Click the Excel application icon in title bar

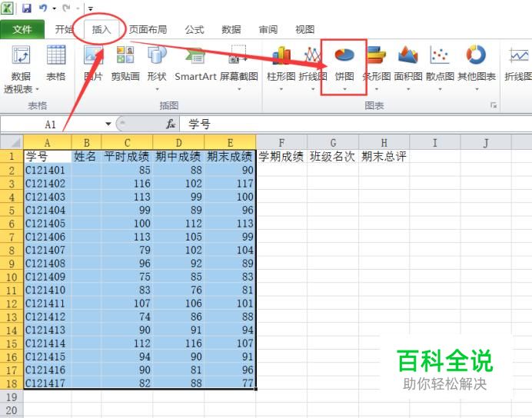pos(7,8)
